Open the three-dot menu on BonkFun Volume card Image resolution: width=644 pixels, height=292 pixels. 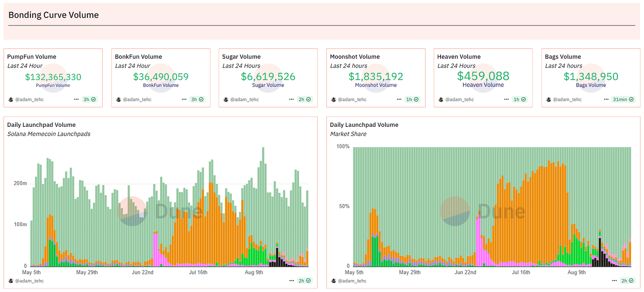(x=184, y=99)
